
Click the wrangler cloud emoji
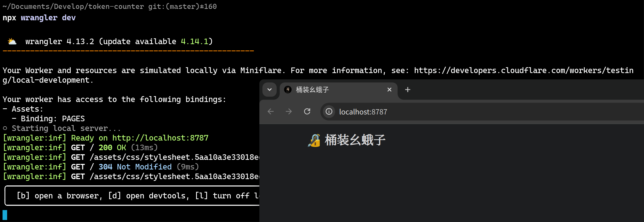click(x=12, y=41)
